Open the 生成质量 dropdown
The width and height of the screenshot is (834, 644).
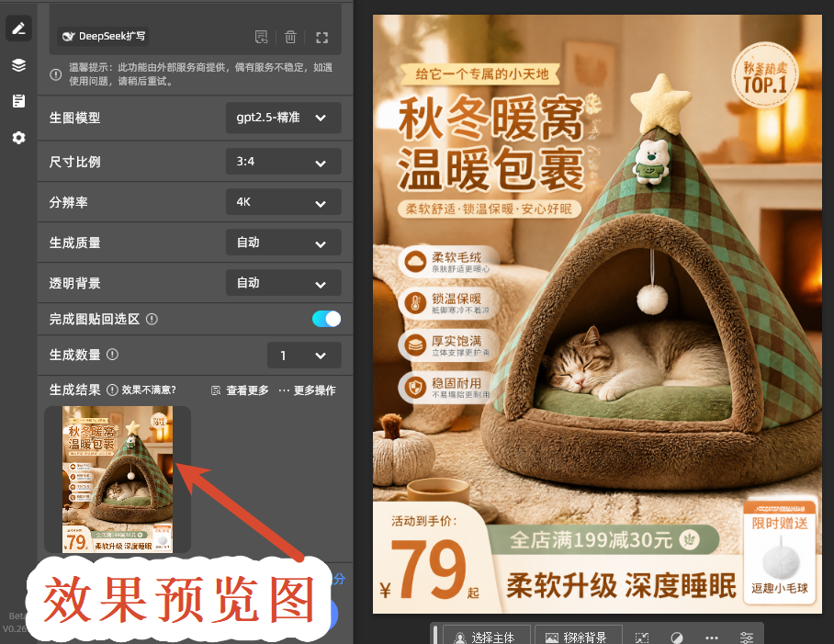click(284, 243)
